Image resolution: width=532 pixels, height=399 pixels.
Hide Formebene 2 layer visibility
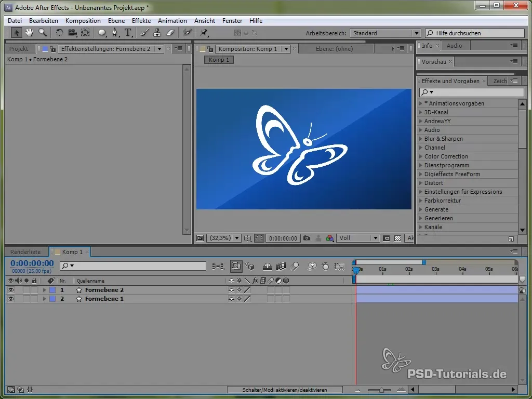tap(11, 290)
